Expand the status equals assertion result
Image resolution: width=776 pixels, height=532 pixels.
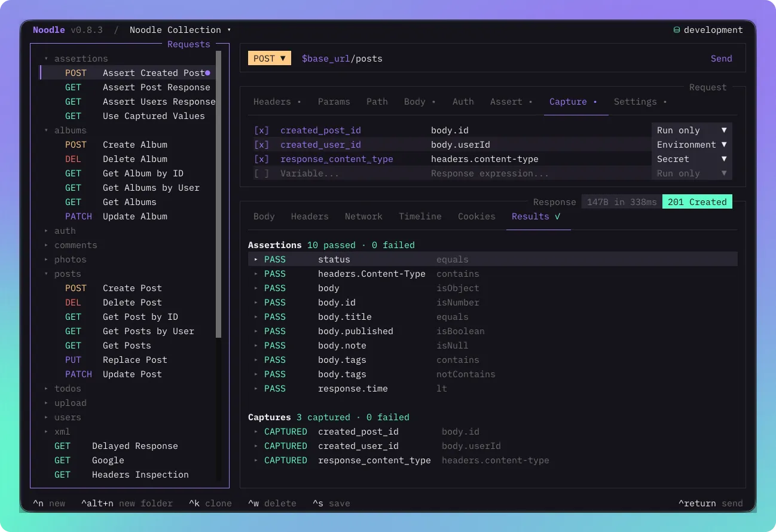click(x=256, y=259)
